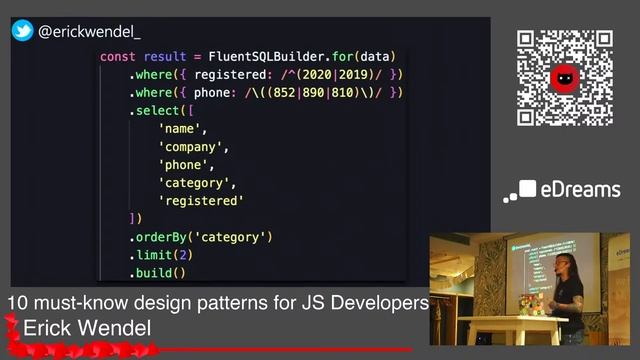Click the 'registered' string in select list

coord(201,201)
